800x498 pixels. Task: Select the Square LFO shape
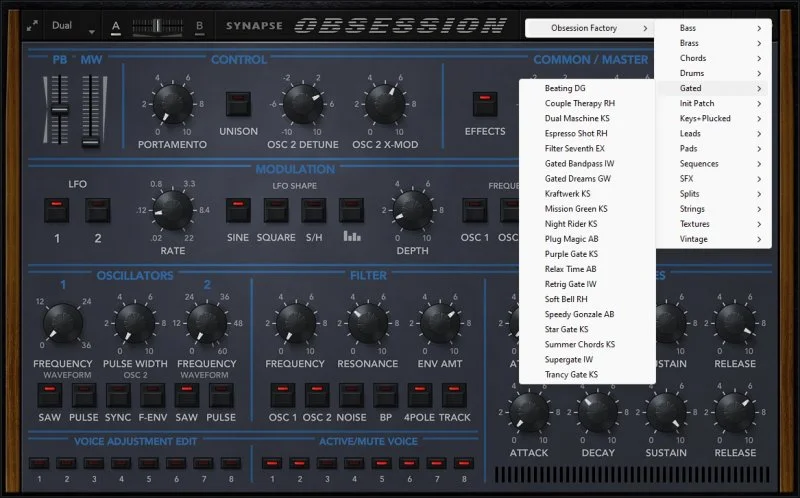click(x=276, y=210)
